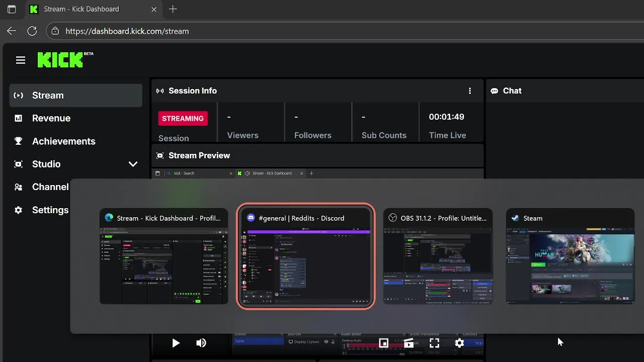The height and width of the screenshot is (362, 644).
Task: Open a new browser tab
Action: coord(173,9)
